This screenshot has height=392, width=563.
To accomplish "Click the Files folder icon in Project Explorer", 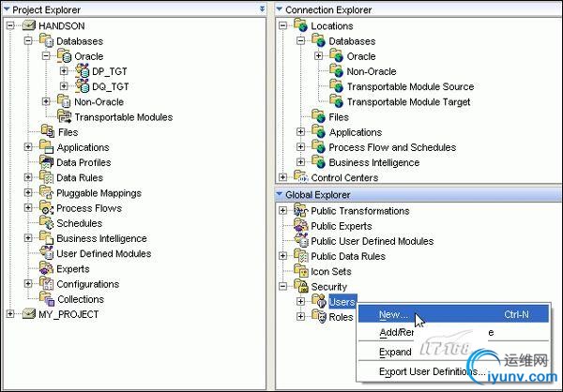I will pos(48,131).
